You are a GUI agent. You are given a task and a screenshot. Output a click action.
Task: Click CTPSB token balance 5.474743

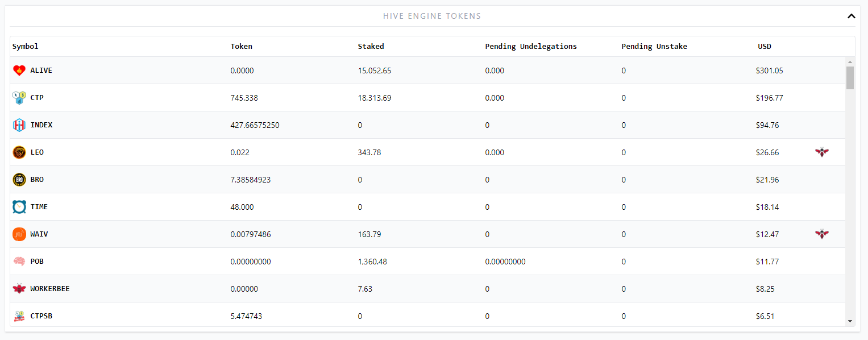pyautogui.click(x=247, y=316)
